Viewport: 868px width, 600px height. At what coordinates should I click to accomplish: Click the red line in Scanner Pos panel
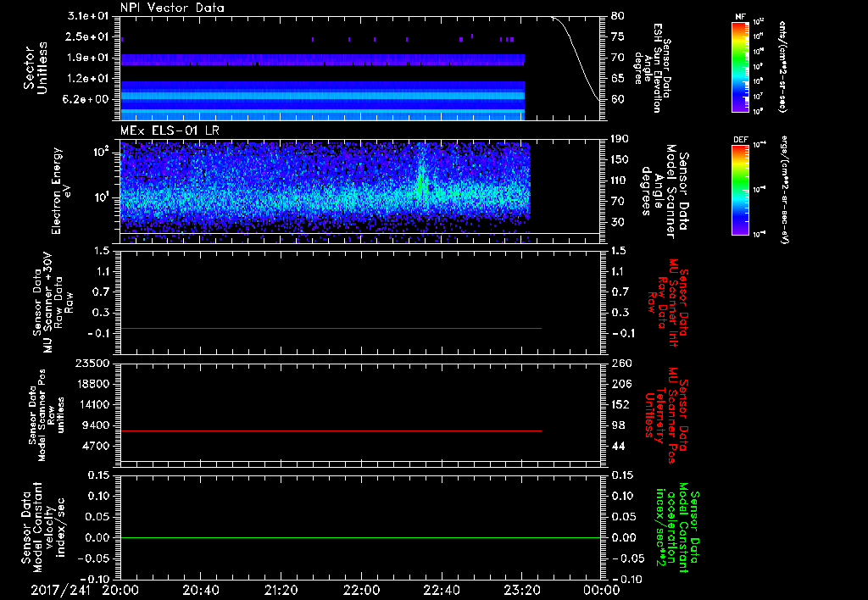click(x=331, y=431)
